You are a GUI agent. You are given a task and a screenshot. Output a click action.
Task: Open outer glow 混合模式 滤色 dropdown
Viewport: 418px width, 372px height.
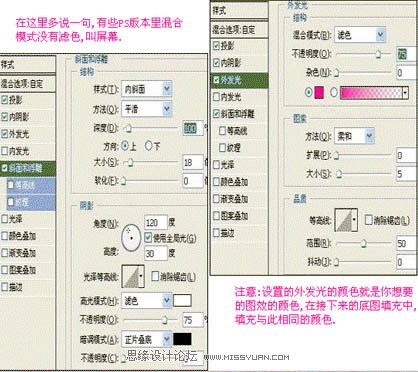tap(360, 35)
